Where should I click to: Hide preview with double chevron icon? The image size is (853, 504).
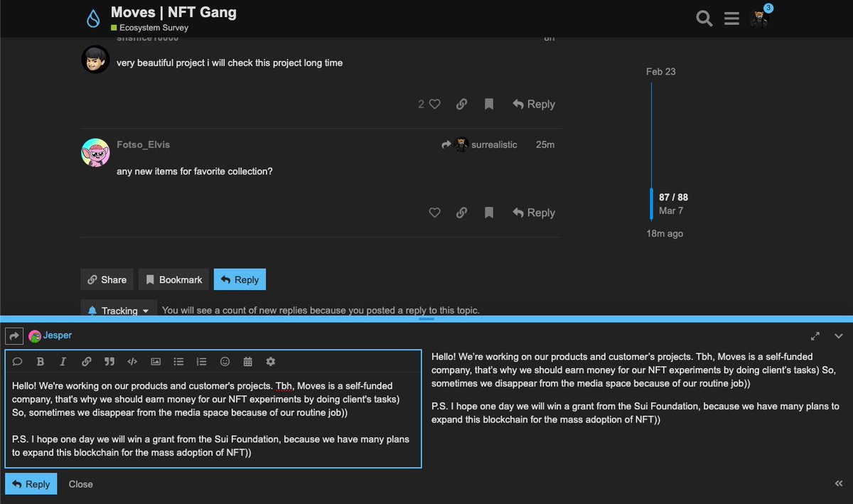tap(839, 483)
